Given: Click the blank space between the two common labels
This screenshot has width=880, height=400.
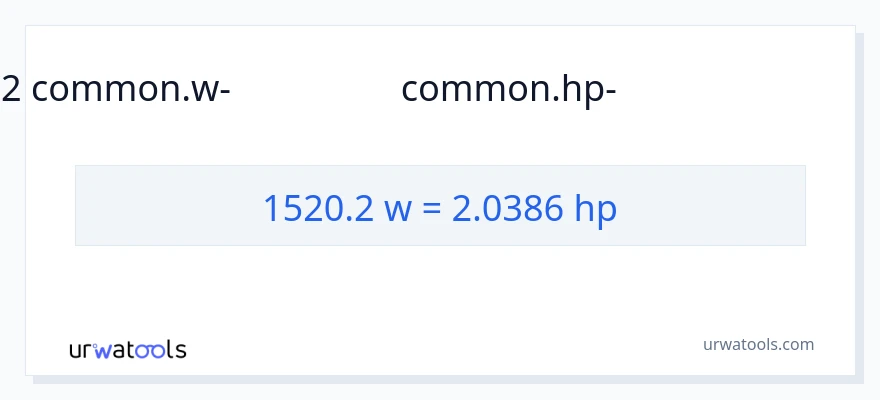Looking at the screenshot, I should pos(315,90).
